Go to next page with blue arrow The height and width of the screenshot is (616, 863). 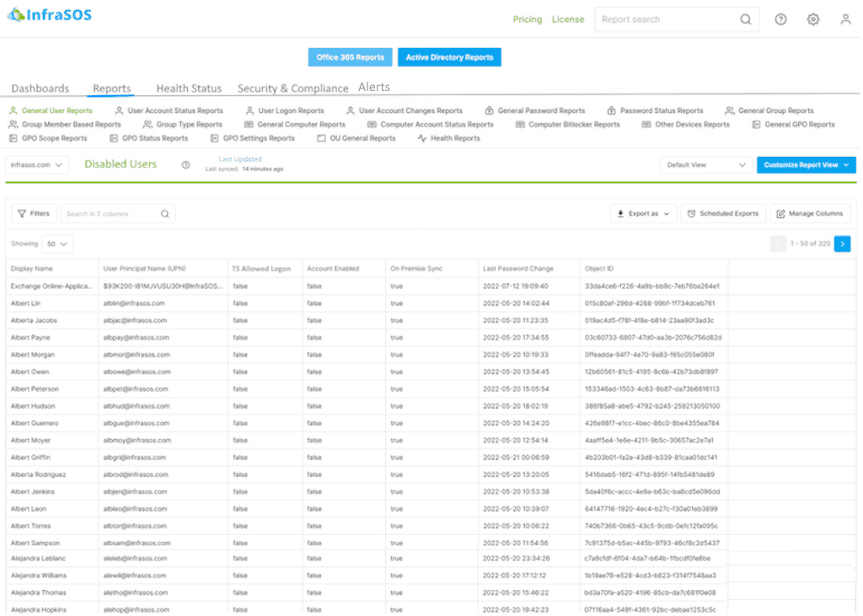point(841,242)
